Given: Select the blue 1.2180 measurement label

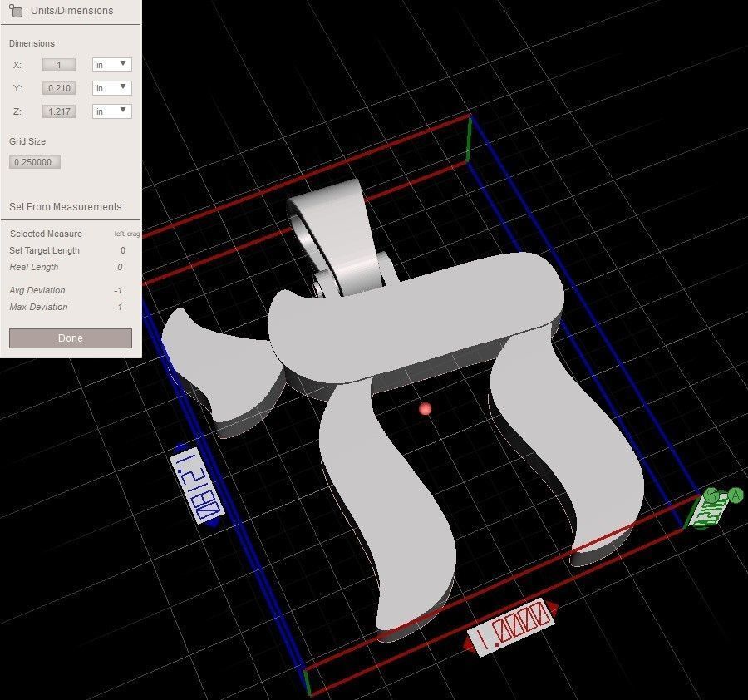Looking at the screenshot, I should (196, 485).
